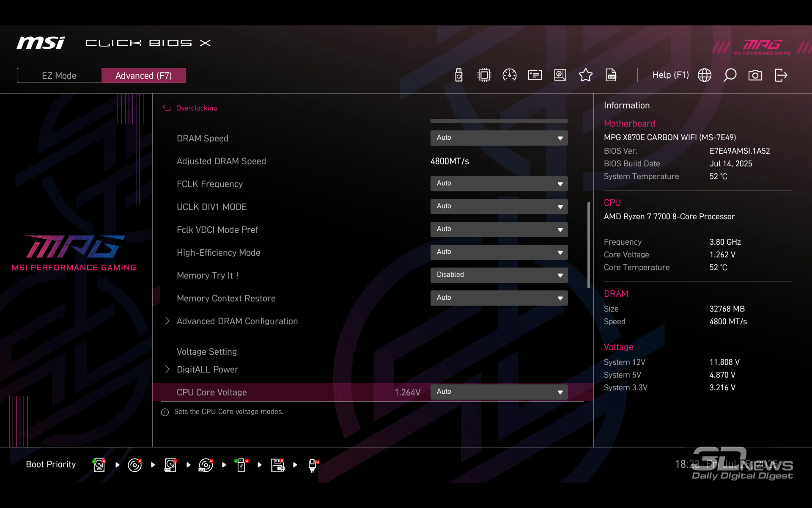
Task: Open the Memory Try It ! dropdown
Action: coord(499,275)
